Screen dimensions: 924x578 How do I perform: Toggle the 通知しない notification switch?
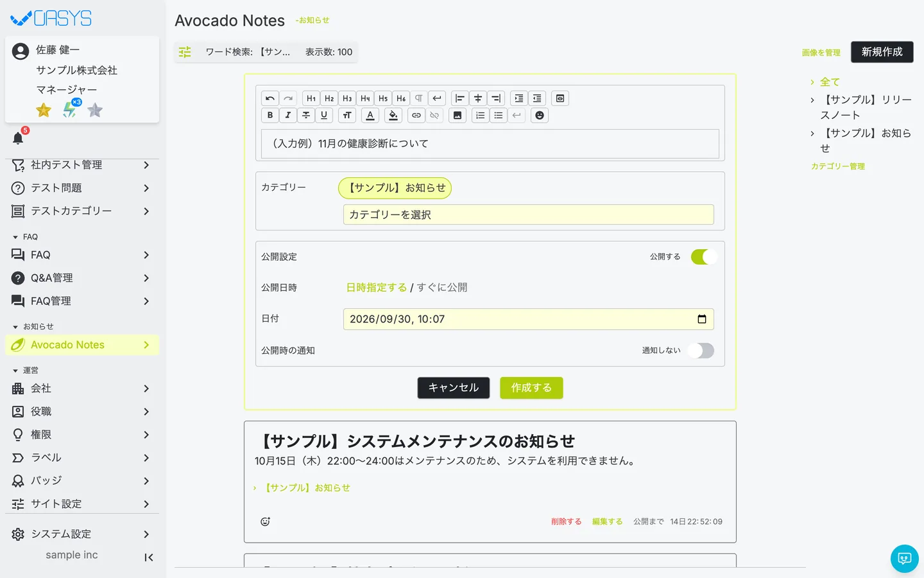tap(701, 351)
